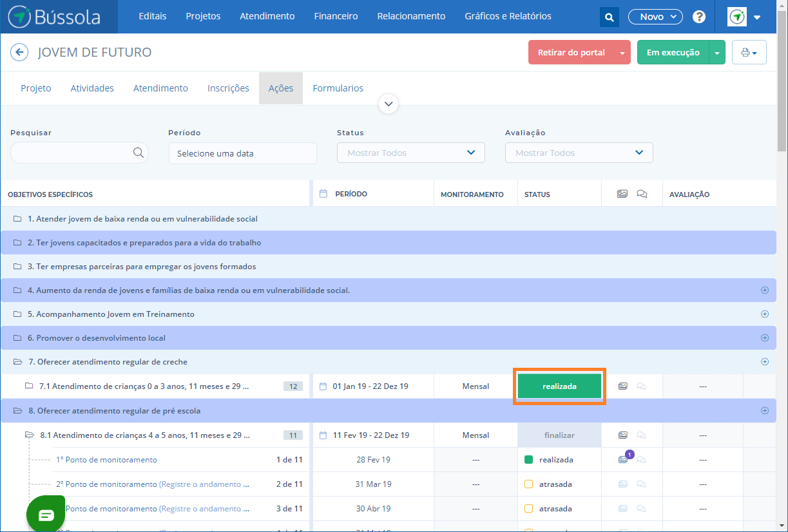The width and height of the screenshot is (788, 532).
Task: Toggle the green realizada status square
Action: tap(528, 460)
